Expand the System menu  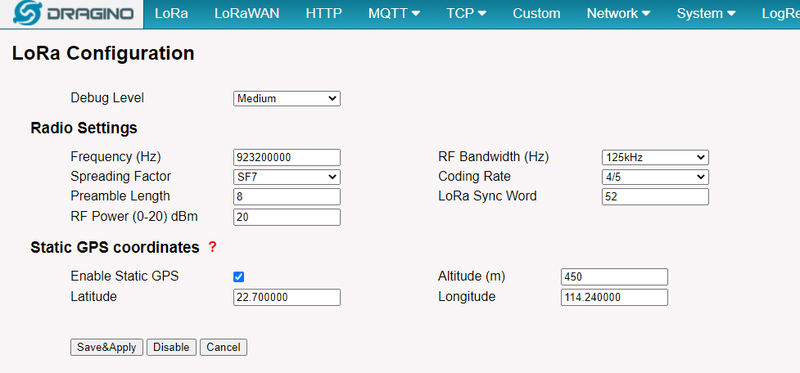[706, 14]
